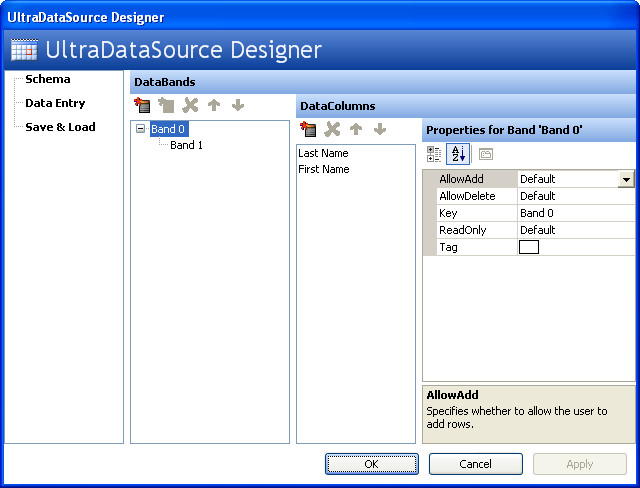Click the delete band X icon
Image resolution: width=640 pixels, height=488 pixels.
[x=190, y=105]
